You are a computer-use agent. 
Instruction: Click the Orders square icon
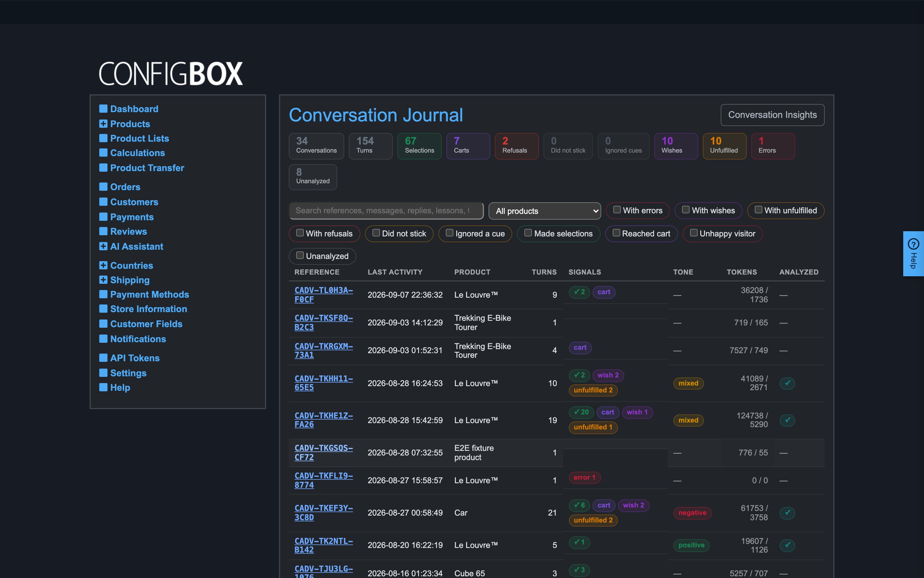coord(103,187)
